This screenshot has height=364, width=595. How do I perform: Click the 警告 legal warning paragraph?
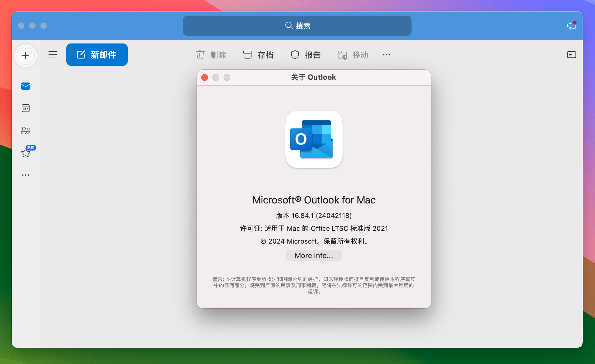click(x=314, y=285)
